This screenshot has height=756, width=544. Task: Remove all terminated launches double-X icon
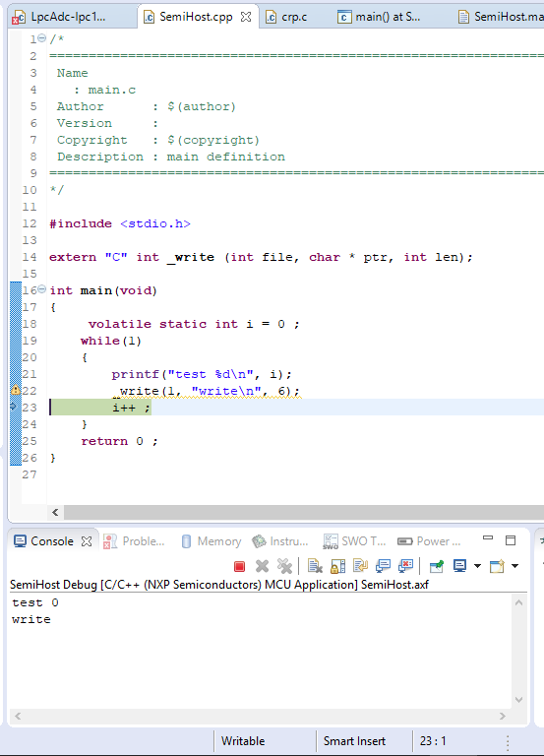pos(284,566)
